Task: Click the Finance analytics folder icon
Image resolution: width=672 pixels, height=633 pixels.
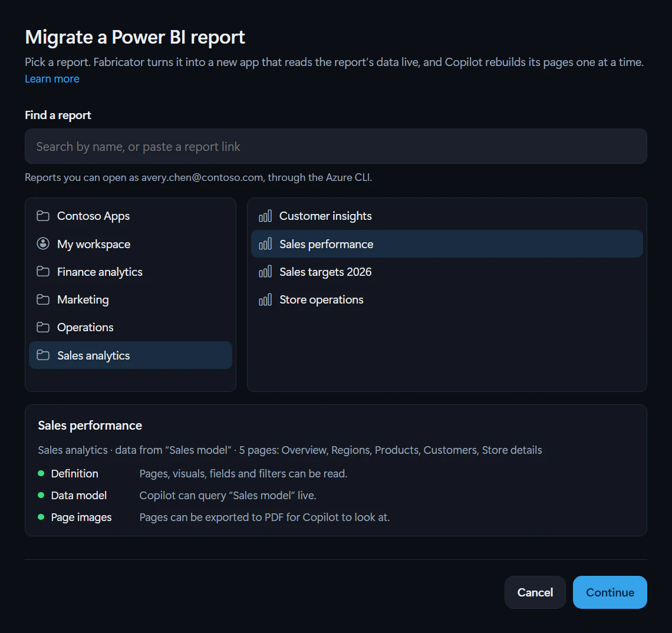Action: (43, 272)
